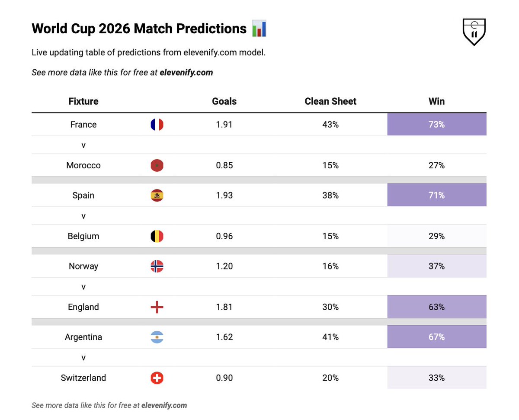
Task: Click the bar chart emoji in title
Action: 259,29
